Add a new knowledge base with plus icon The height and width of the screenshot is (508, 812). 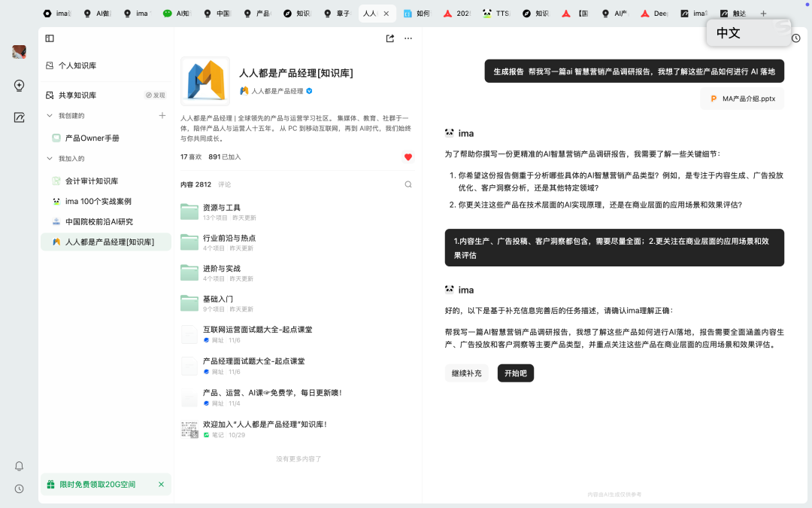tap(162, 115)
